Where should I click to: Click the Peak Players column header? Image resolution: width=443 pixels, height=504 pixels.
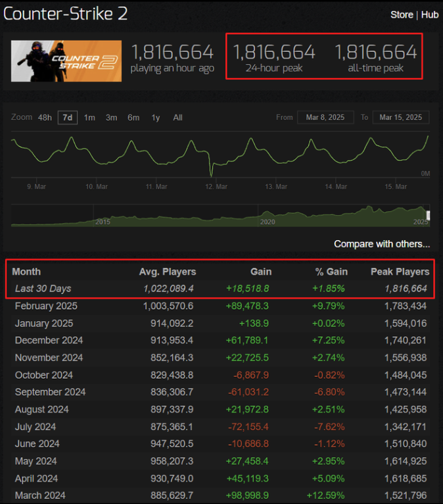point(400,272)
